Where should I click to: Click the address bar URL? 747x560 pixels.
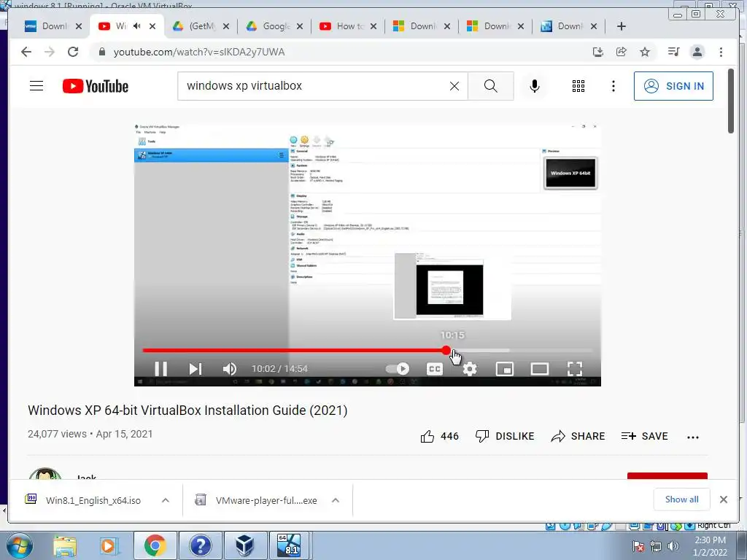tap(199, 52)
